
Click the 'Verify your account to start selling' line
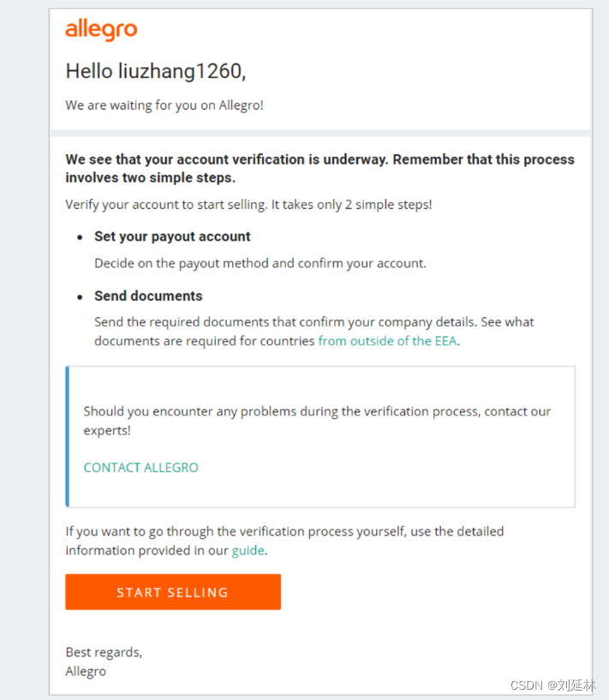pyautogui.click(x=248, y=205)
